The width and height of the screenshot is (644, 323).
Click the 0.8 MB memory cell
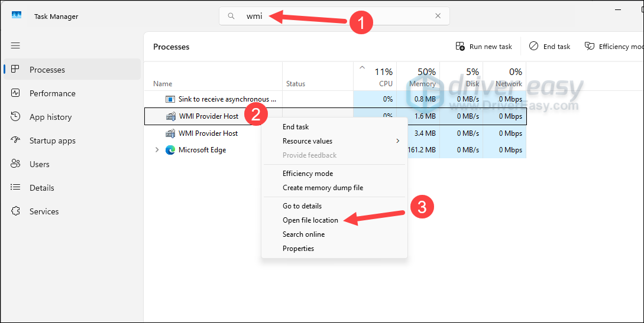click(x=418, y=99)
